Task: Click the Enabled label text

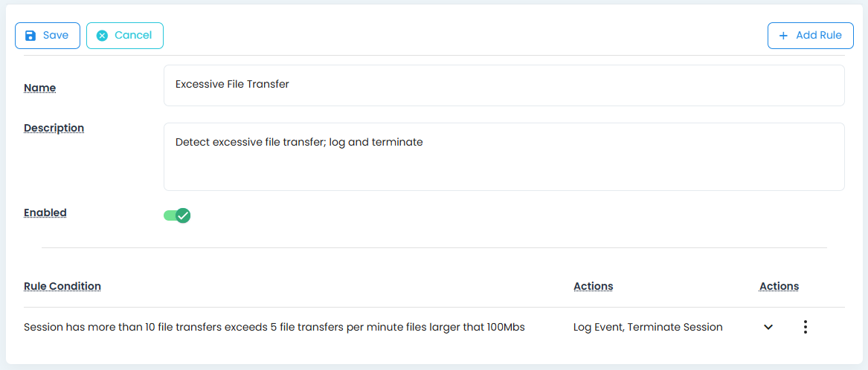Action: click(x=45, y=212)
